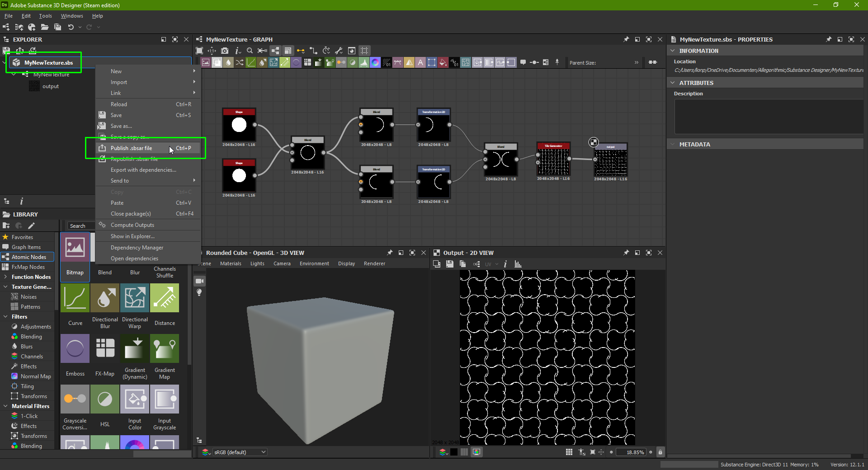Select the Normal Map filter category

click(x=31, y=376)
